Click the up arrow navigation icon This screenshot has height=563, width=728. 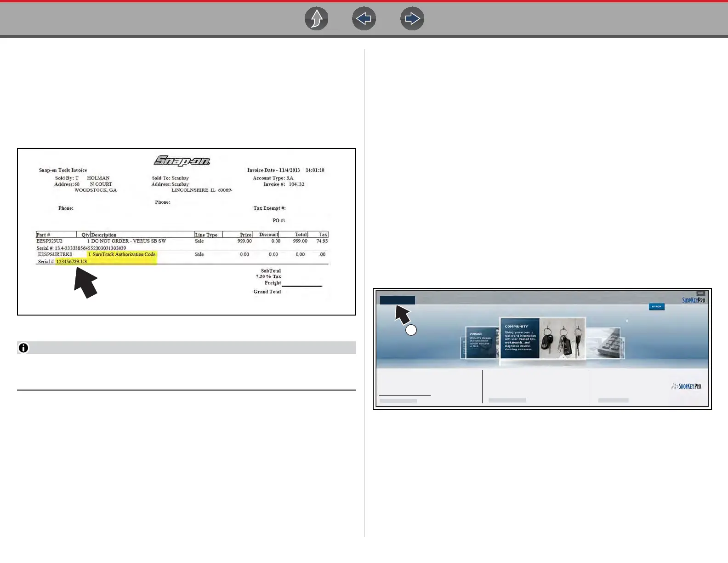pos(317,19)
